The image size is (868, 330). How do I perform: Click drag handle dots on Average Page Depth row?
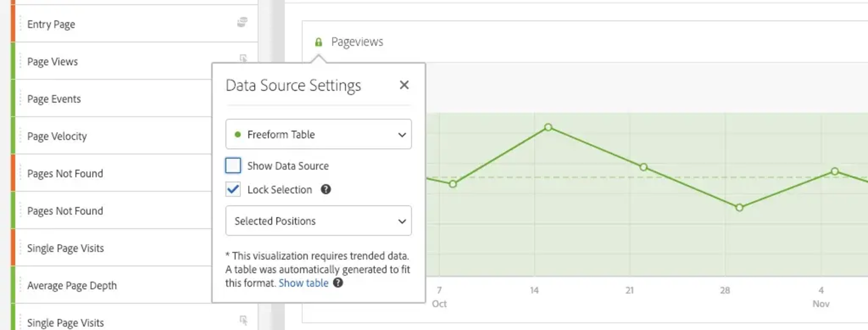point(20,286)
